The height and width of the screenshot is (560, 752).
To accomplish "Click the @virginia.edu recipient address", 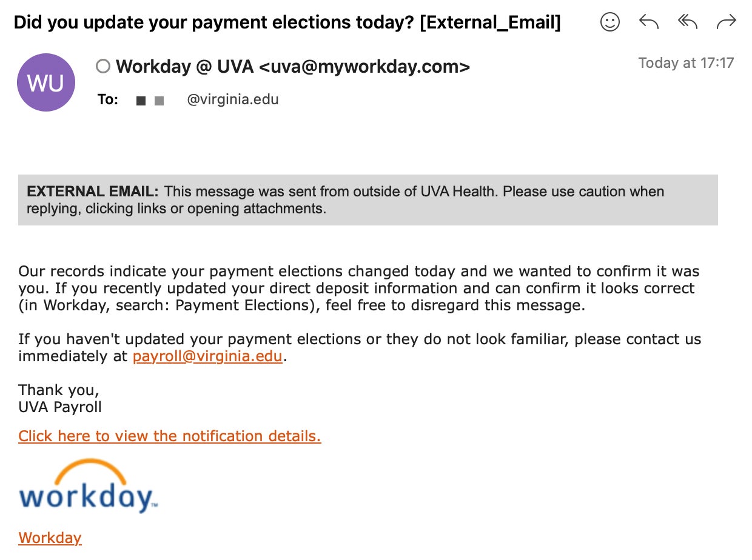I will [x=233, y=99].
